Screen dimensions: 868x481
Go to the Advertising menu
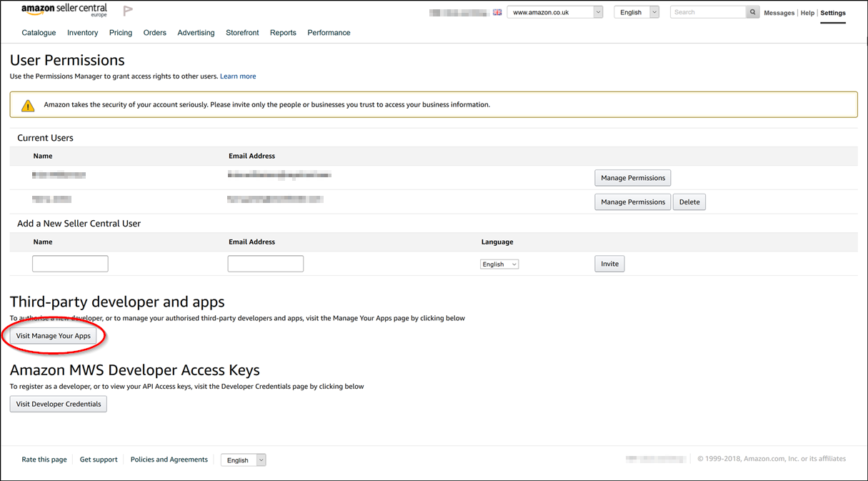click(196, 33)
